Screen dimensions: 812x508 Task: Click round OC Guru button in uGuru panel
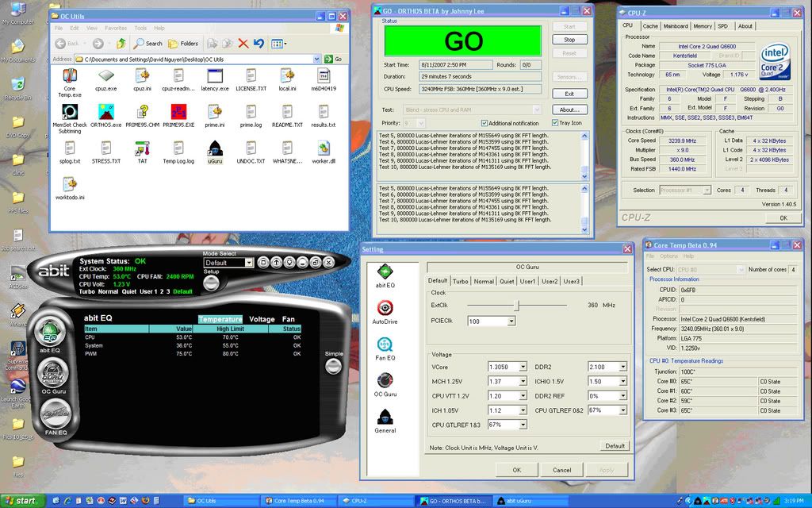coord(53,373)
